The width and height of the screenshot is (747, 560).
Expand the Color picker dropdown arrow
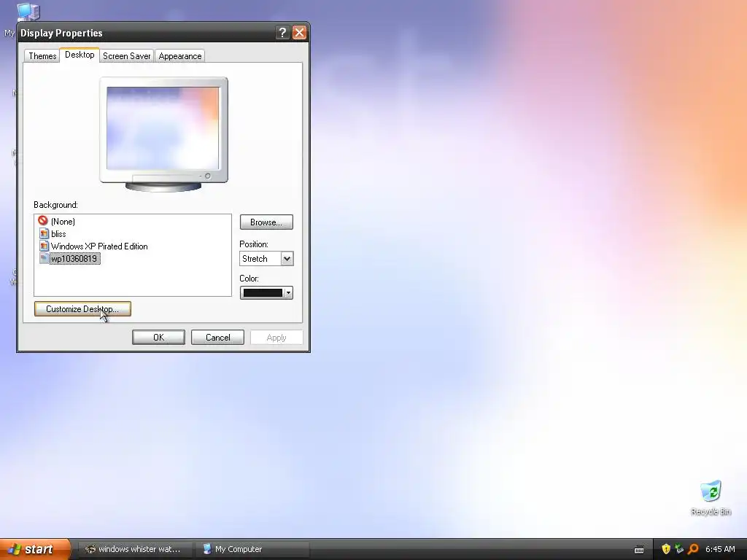288,293
